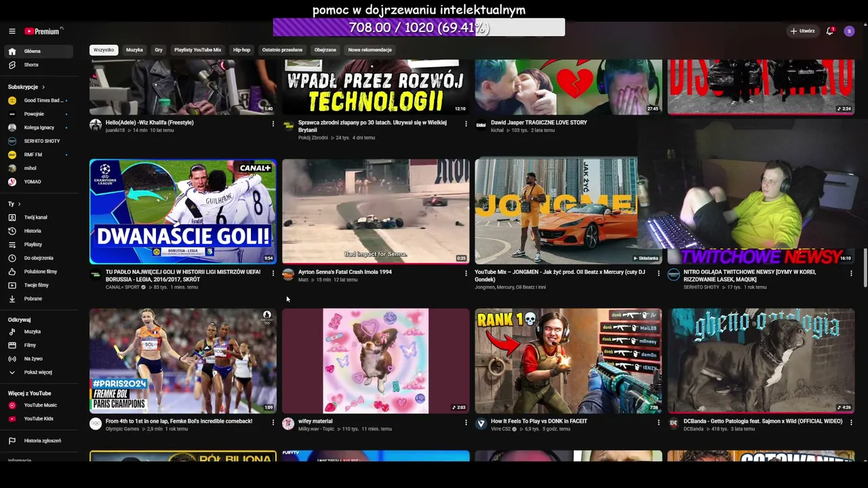Open the options menu for wifey material
Image resolution: width=868 pixels, height=488 pixels.
(x=466, y=422)
